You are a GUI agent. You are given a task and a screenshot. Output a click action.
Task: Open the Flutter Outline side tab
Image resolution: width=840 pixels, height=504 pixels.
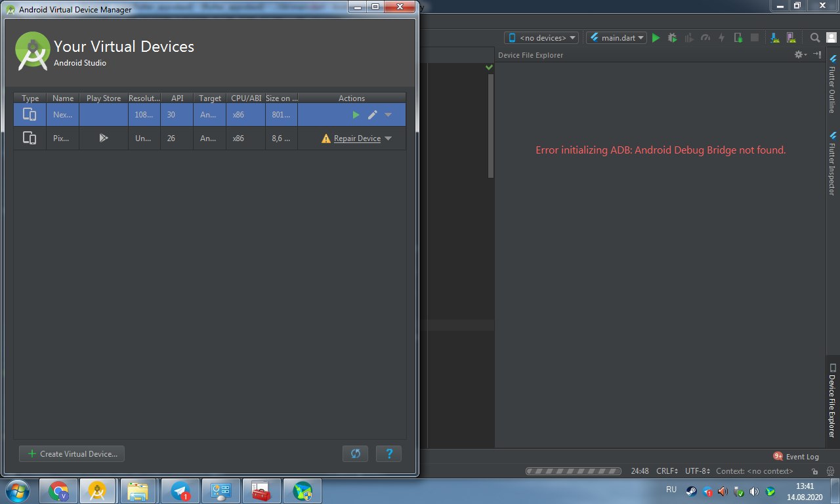pos(832,85)
